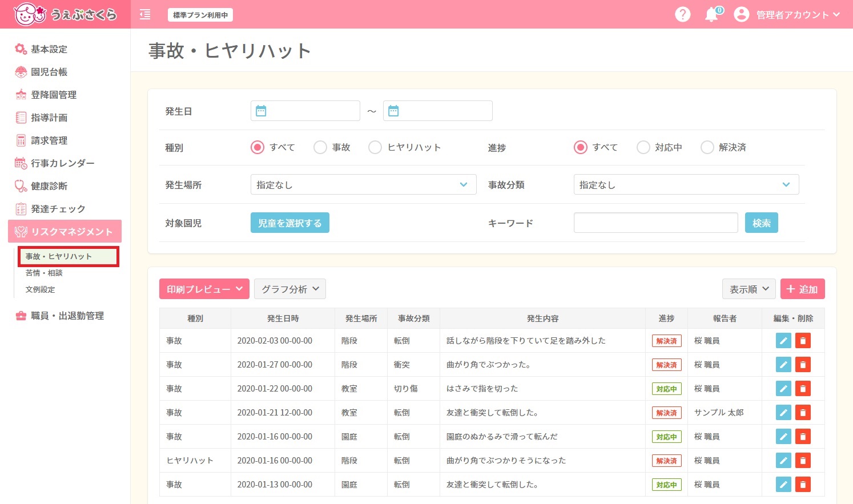Open calendar picker for start date

tap(261, 111)
